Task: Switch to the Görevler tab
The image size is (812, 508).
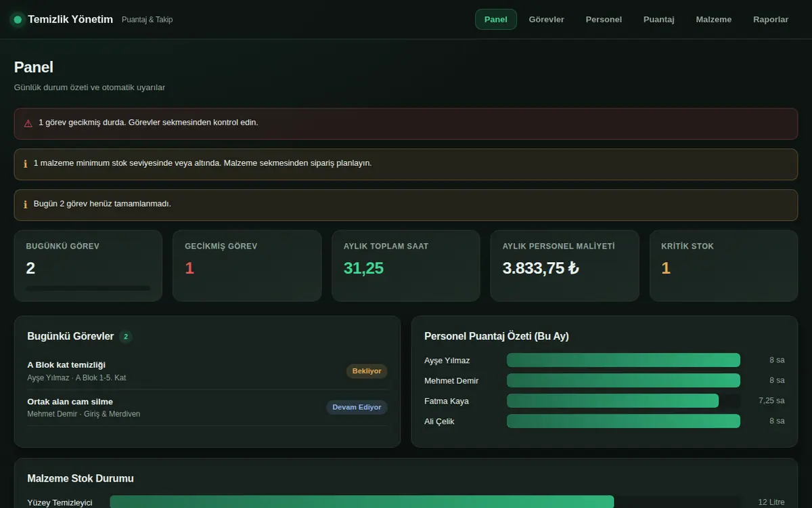Action: (x=546, y=20)
